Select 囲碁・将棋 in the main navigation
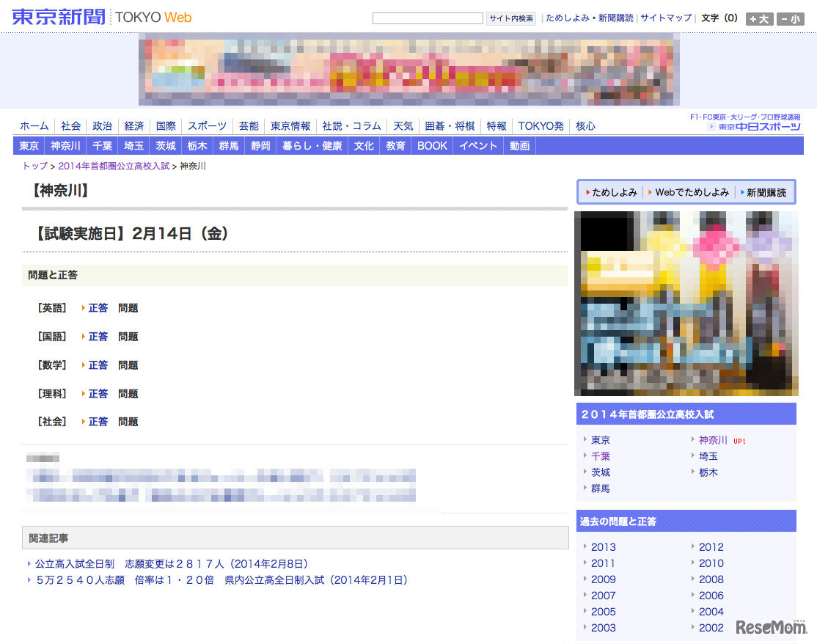Viewport: 817px width, 644px height. coord(449,125)
